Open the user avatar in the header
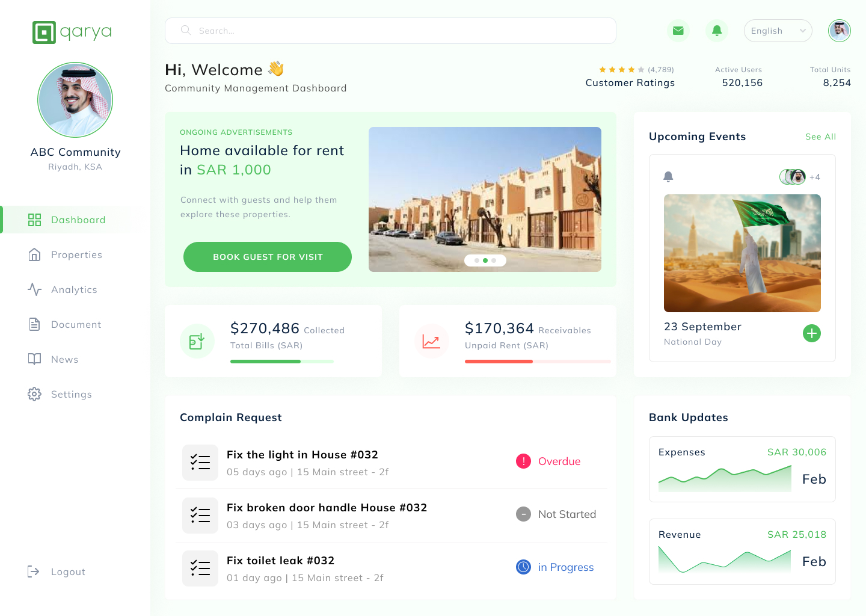The height and width of the screenshot is (616, 866). (840, 31)
